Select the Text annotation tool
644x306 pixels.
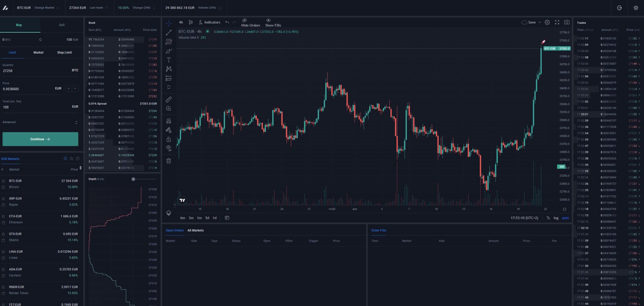tap(169, 60)
